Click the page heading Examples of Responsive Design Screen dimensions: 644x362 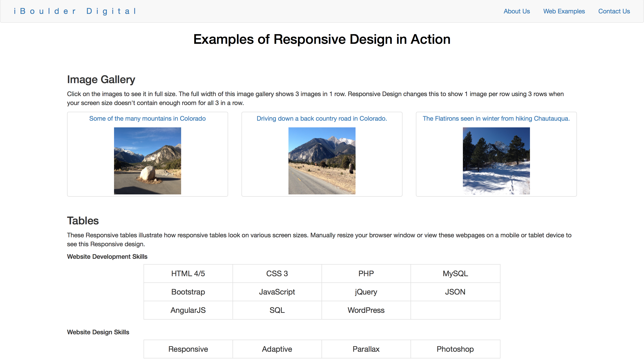pos(322,39)
